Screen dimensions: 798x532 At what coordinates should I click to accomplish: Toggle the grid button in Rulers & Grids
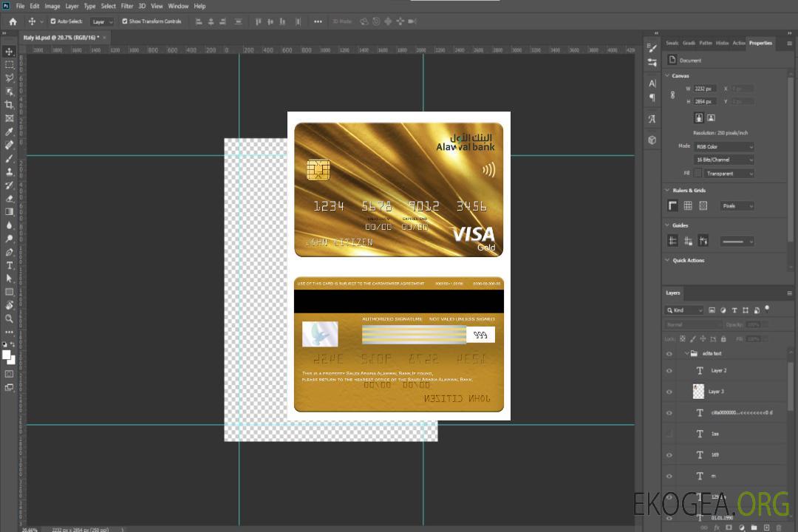pyautogui.click(x=688, y=205)
